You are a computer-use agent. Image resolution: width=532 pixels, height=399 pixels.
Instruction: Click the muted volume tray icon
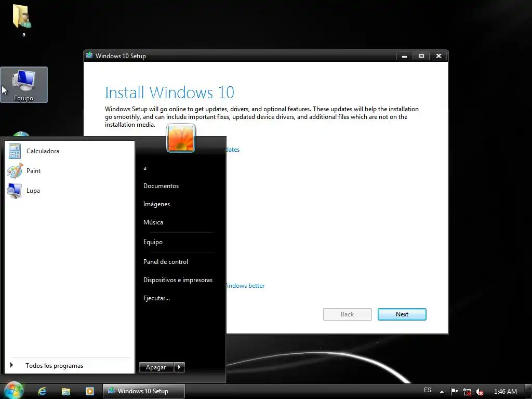tap(480, 392)
